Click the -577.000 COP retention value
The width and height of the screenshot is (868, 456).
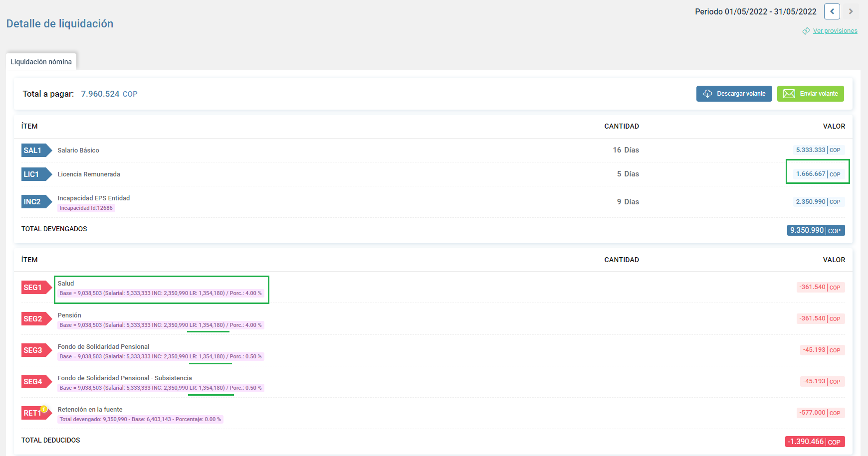(820, 413)
